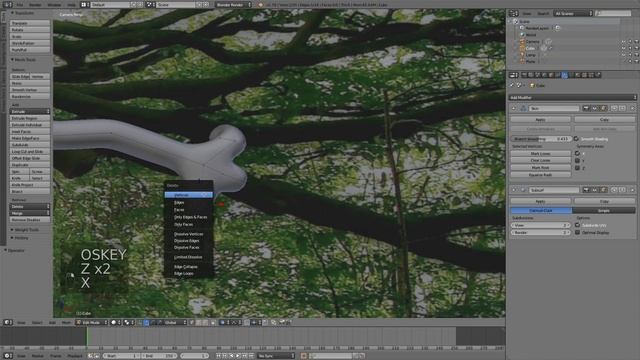
Task: Adjust the Render subdivisions field
Action: tap(540, 233)
